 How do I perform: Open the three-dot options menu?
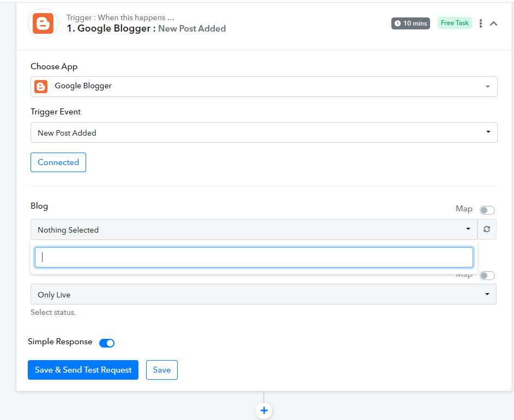pos(481,23)
